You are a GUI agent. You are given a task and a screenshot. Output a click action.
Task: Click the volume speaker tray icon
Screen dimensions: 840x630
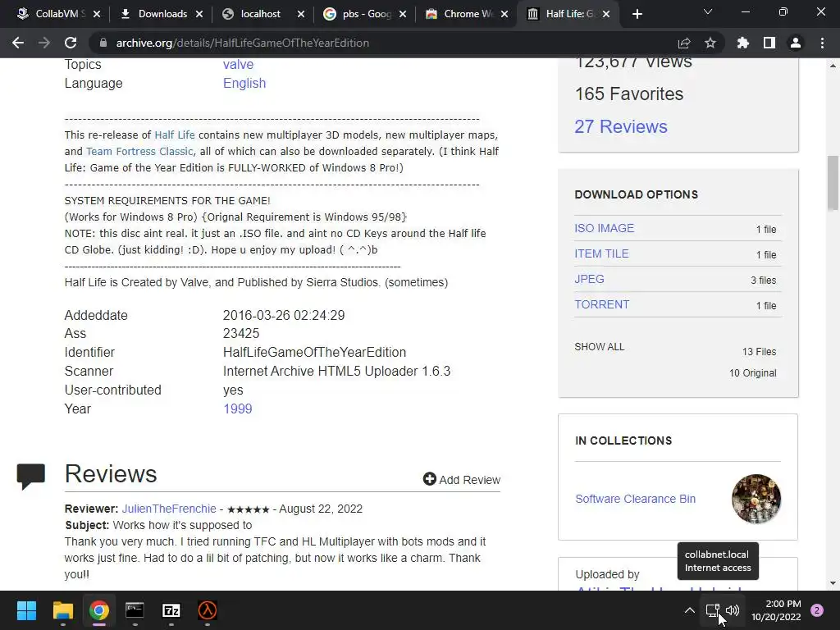click(x=733, y=610)
